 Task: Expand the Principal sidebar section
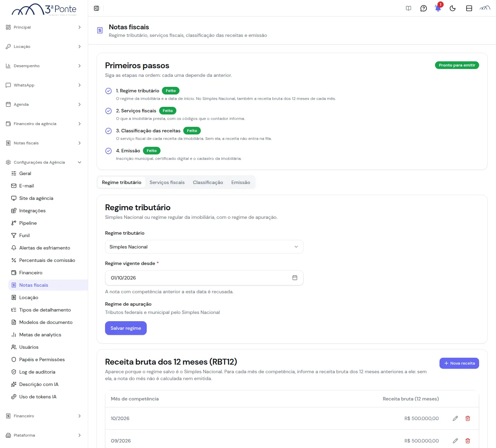point(44,27)
